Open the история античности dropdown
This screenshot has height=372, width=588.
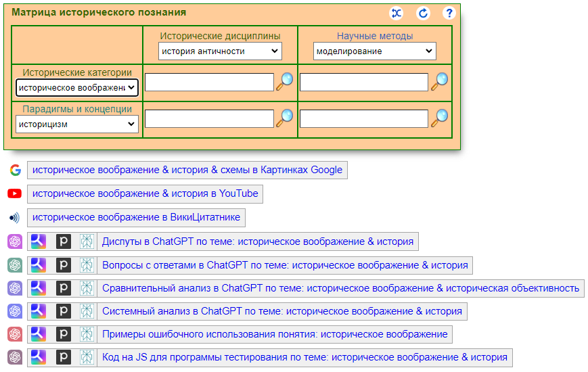coord(220,51)
